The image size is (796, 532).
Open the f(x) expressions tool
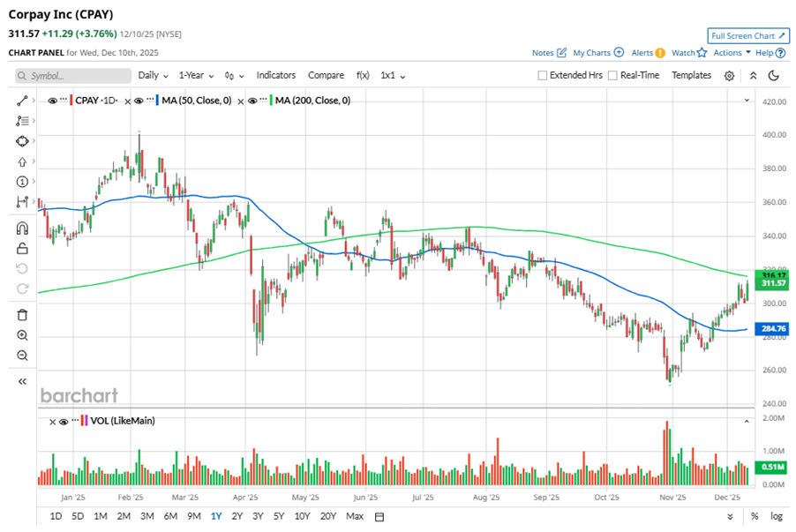(363, 75)
